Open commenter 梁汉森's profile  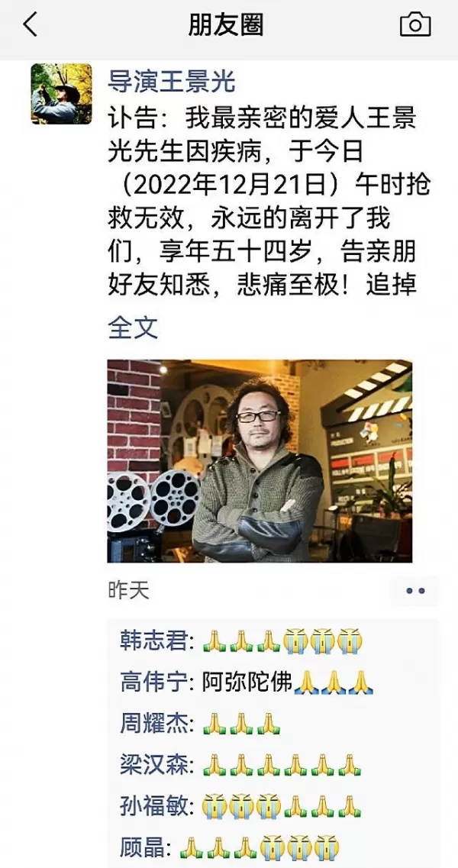(x=154, y=765)
